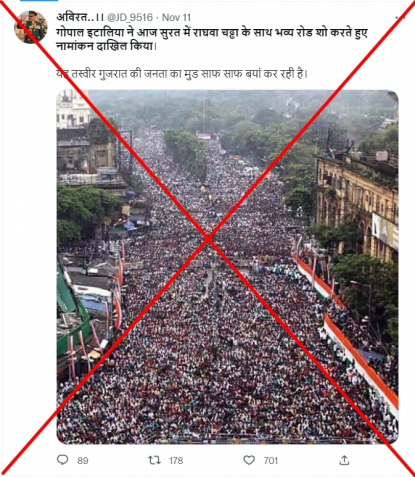
Task: Open the crowd photo attachment
Action: click(227, 267)
